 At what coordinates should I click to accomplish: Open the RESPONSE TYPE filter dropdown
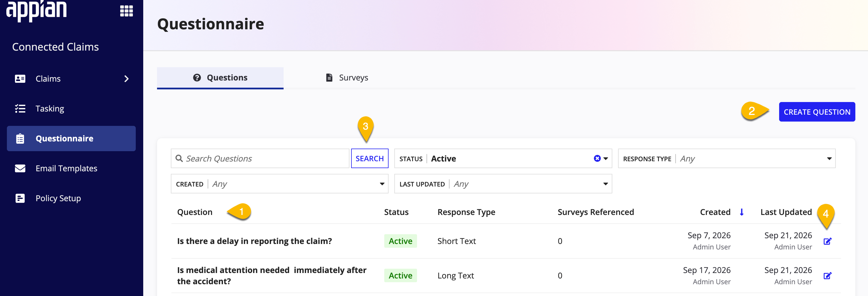click(727, 158)
